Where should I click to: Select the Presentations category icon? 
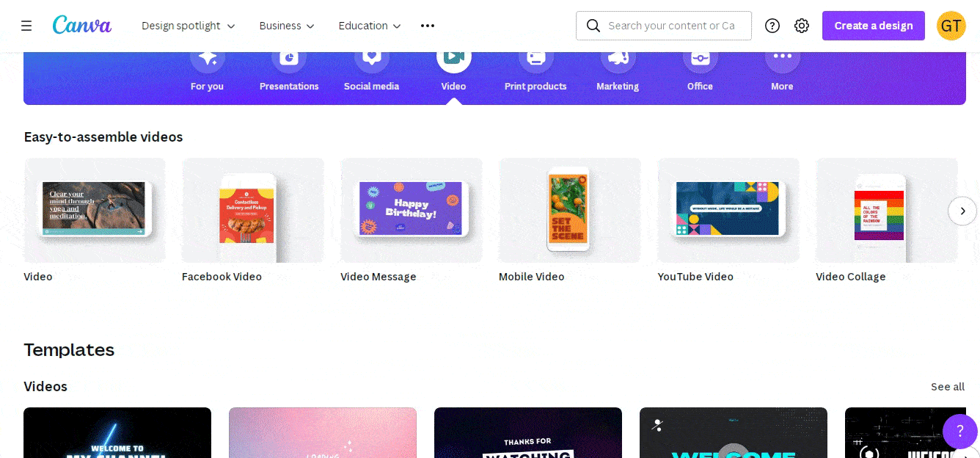point(289,57)
